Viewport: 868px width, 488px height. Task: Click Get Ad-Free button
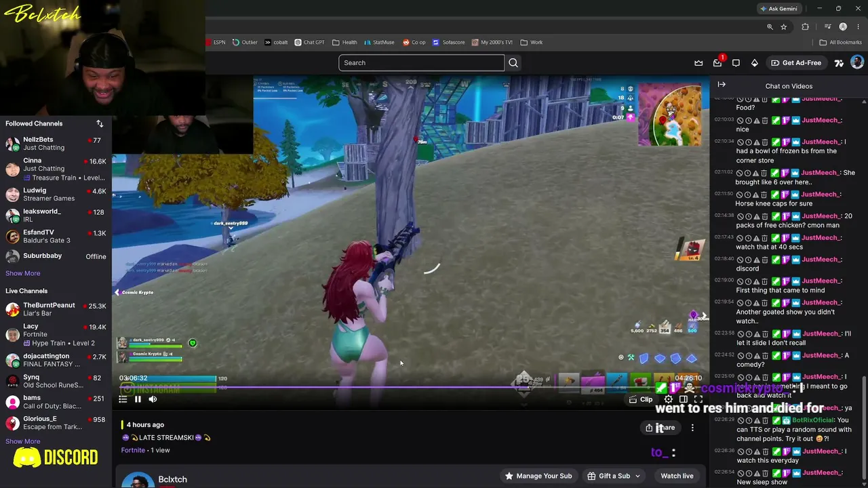tap(796, 63)
